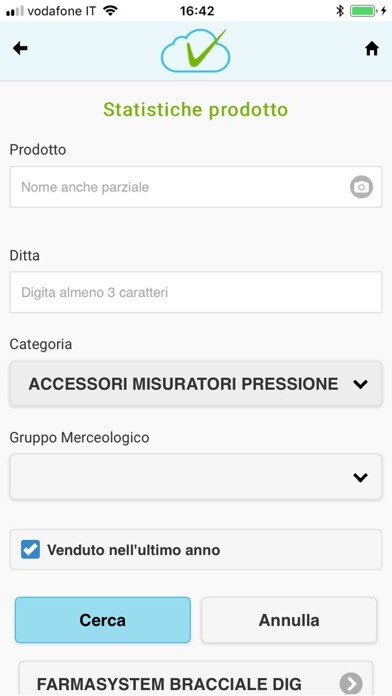Open FARMASYSTEM result via its arrow icon
Viewport: 392px width, 696px height.
[351, 684]
